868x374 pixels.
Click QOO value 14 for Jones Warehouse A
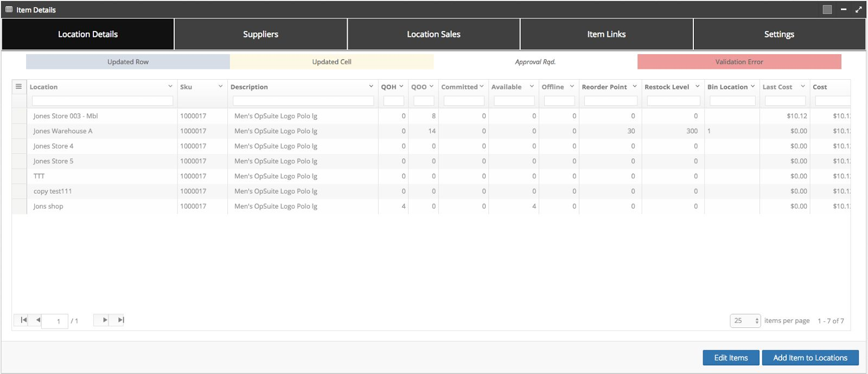click(432, 131)
